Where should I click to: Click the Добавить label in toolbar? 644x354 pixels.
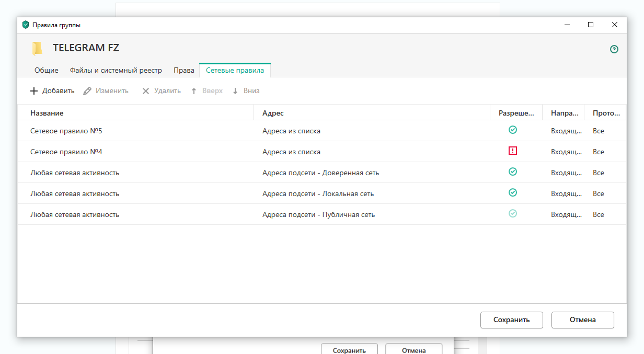(59, 91)
